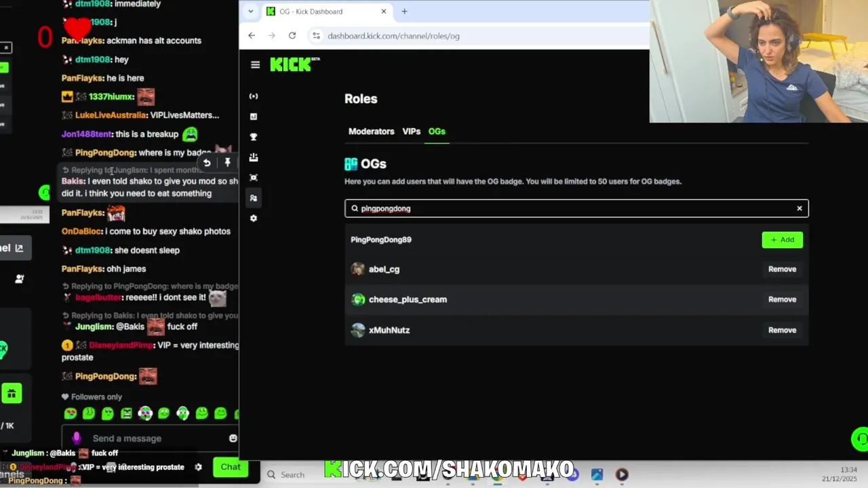This screenshot has width=868, height=488.
Task: Click username PanFlayks in 'ohh james' message
Action: [83, 269]
